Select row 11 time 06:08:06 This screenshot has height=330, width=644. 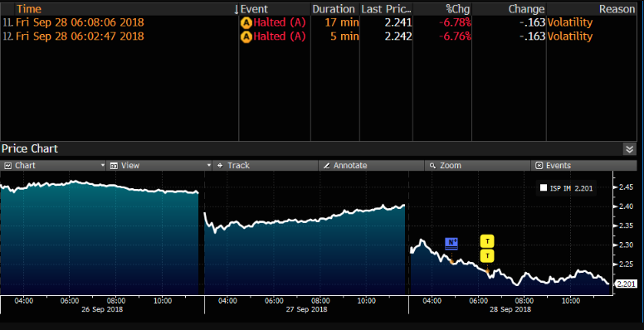pos(80,22)
